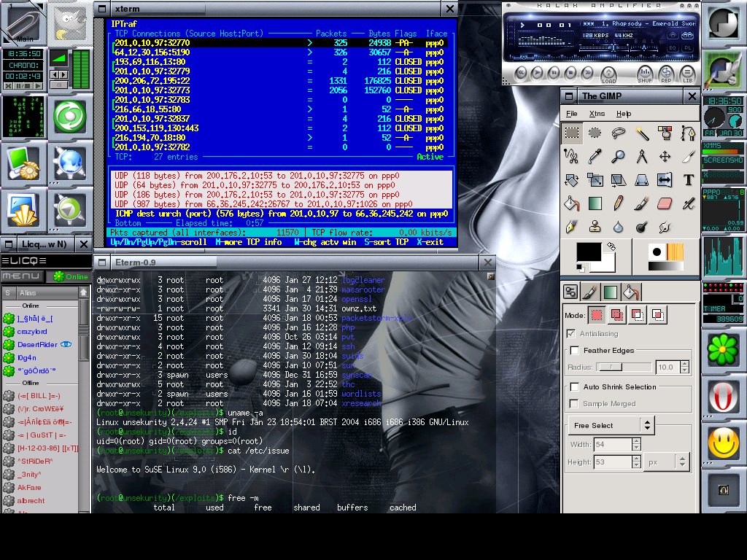Click the Licq MENU button
This screenshot has width=747, height=560.
click(x=23, y=276)
